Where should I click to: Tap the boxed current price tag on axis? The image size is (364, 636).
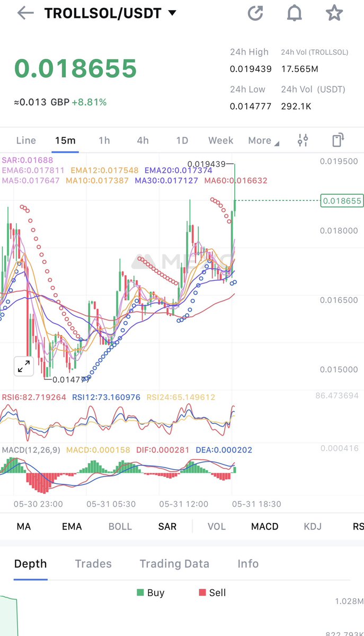[342, 200]
